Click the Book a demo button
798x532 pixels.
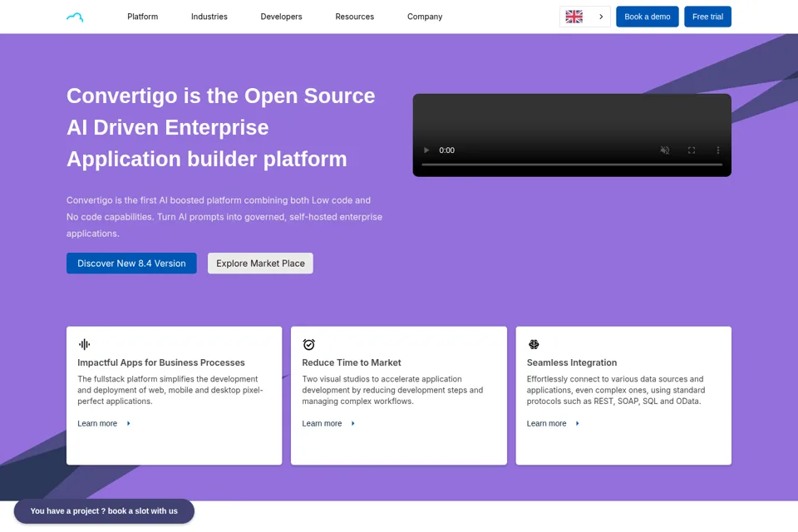(647, 17)
